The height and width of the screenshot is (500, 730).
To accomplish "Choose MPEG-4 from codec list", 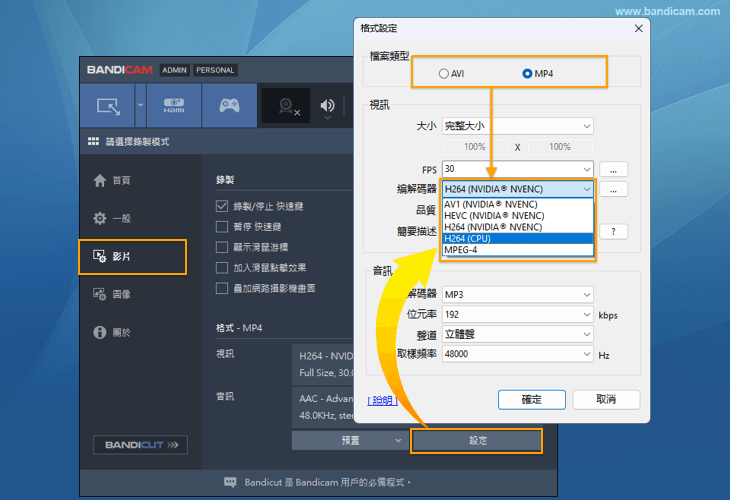I will pyautogui.click(x=518, y=250).
